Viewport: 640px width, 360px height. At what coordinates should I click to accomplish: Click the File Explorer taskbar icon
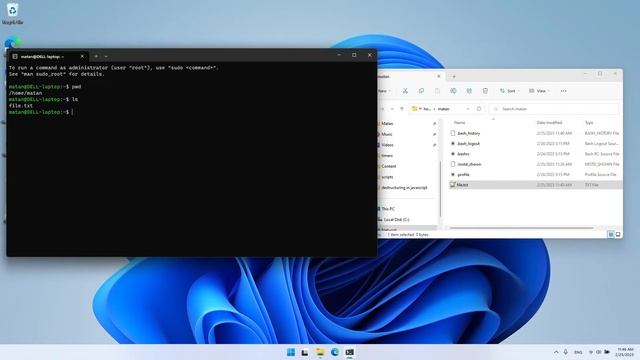[x=320, y=352]
